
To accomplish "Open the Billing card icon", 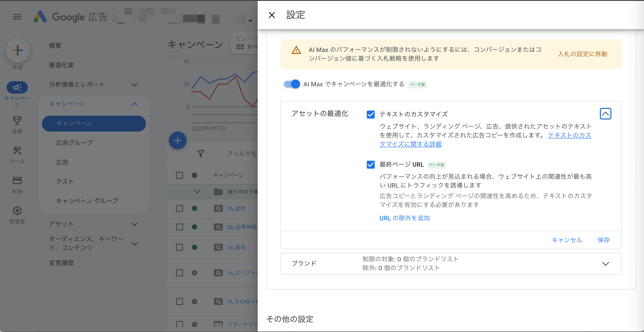I will click(x=17, y=181).
